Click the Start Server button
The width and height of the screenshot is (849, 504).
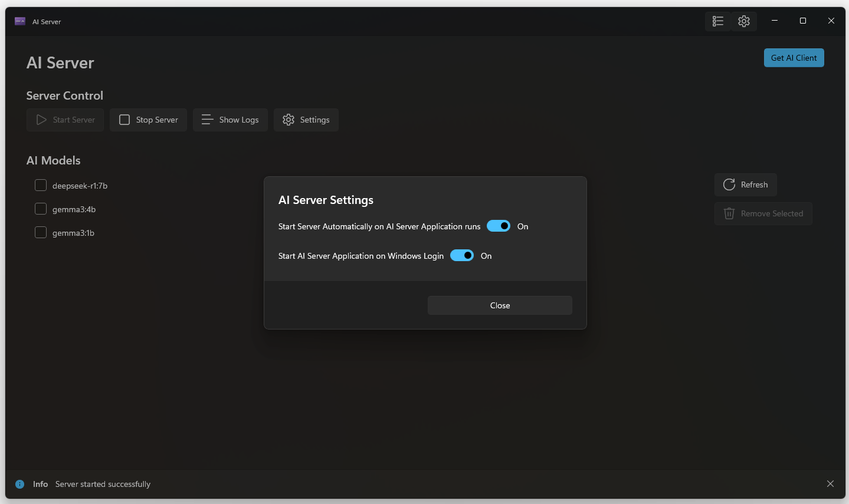tap(65, 120)
